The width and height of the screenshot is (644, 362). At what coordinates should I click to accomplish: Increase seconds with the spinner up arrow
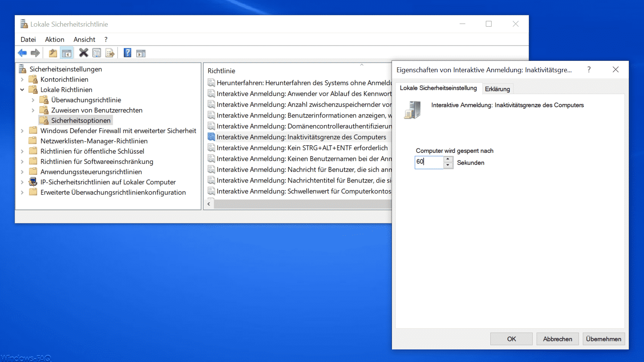[x=448, y=159]
